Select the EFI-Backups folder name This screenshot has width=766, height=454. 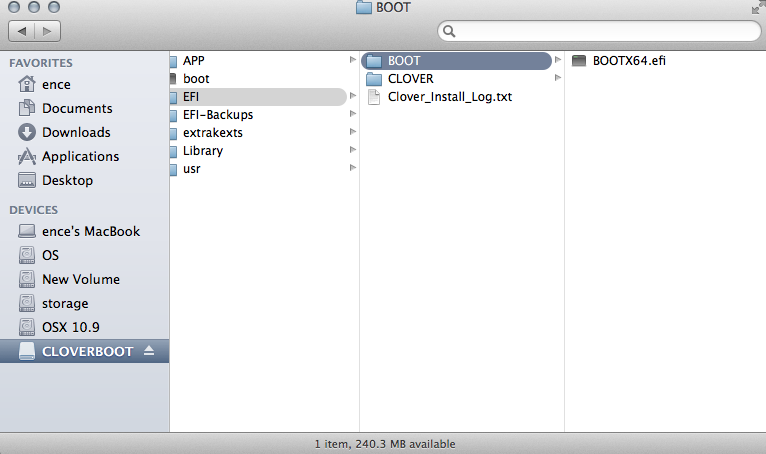click(x=218, y=115)
